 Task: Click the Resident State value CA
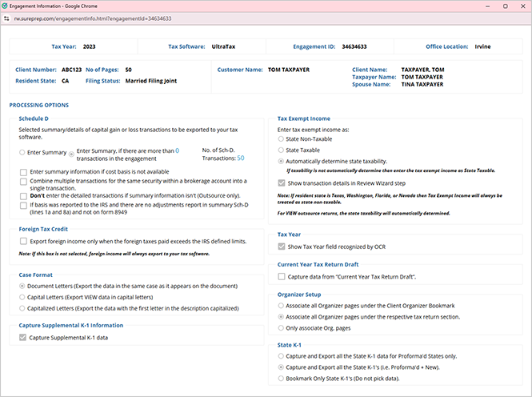[65, 81]
